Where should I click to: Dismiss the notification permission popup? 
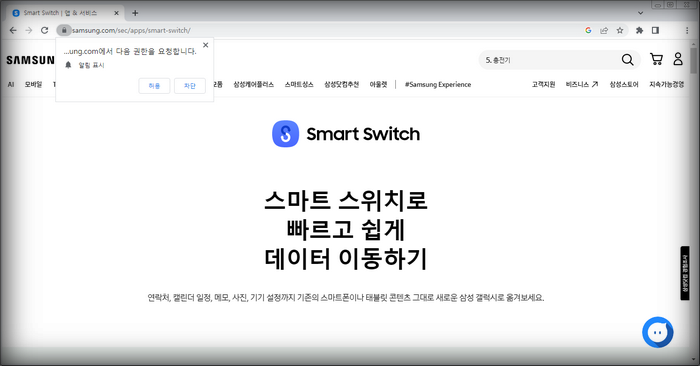point(205,45)
